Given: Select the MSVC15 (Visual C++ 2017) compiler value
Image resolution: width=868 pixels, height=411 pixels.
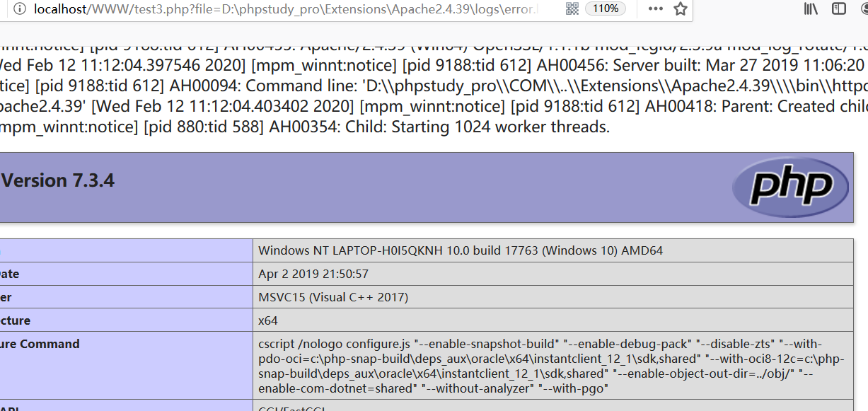Looking at the screenshot, I should (x=333, y=297).
